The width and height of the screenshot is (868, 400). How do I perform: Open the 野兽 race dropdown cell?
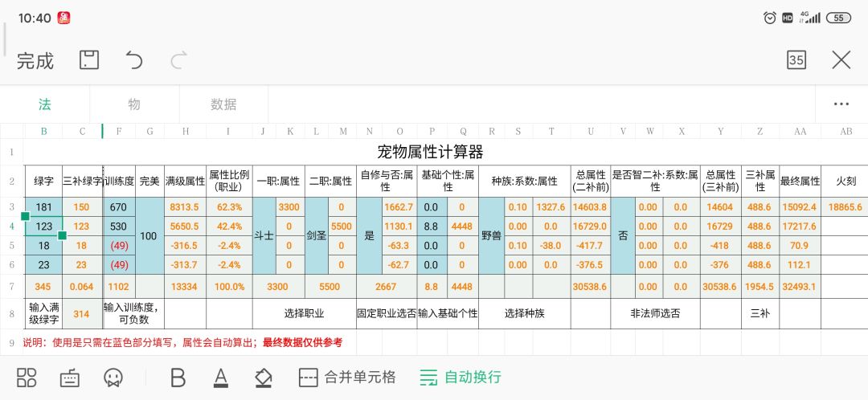click(491, 235)
